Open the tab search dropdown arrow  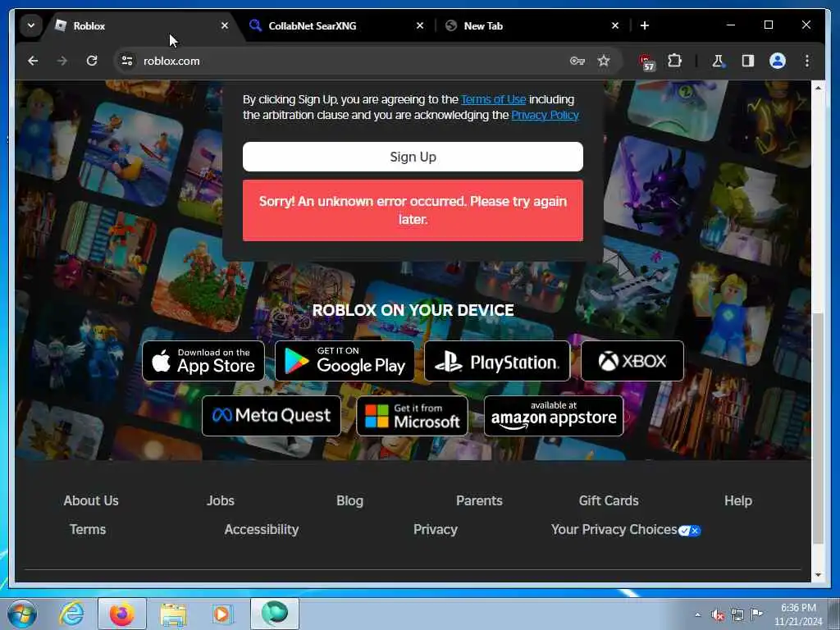pyautogui.click(x=31, y=25)
